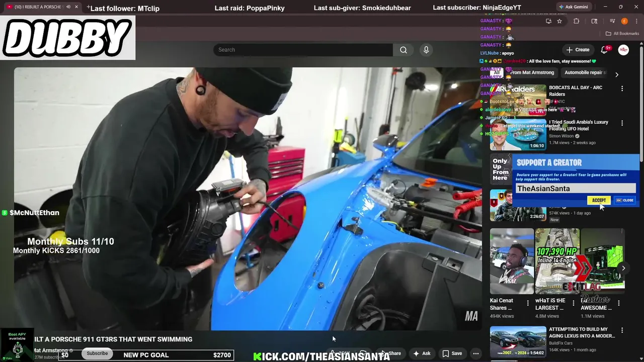Viewport: 644px width, 362px height.
Task: Share the Porsche video
Action: 391,353
